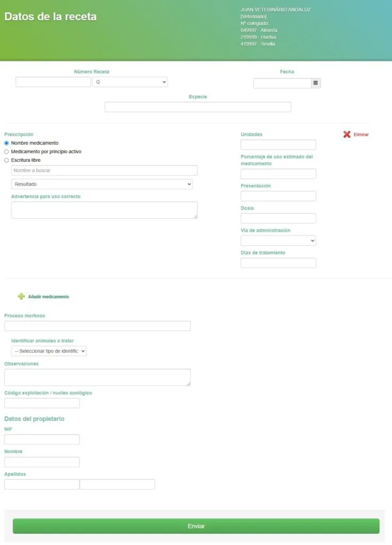Click the Añadir medicamento link text

click(48, 297)
